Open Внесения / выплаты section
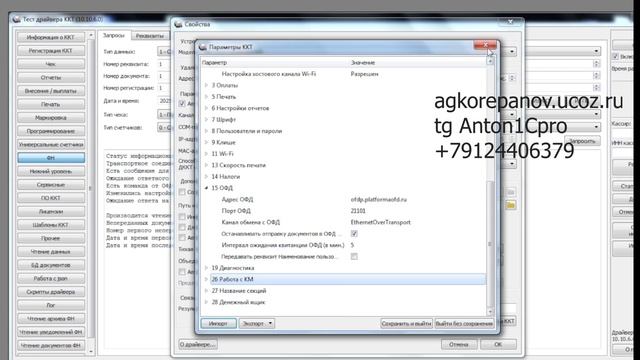 51,91
